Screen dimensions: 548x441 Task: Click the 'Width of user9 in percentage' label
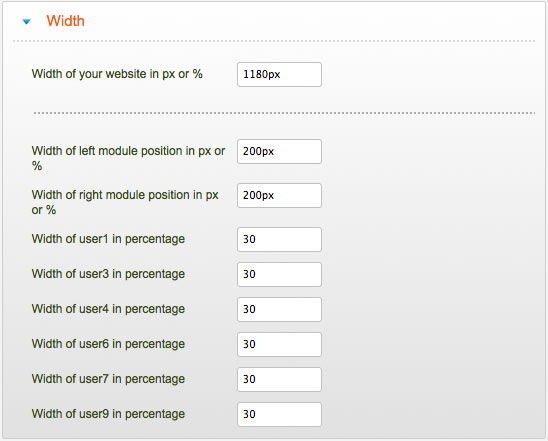click(x=108, y=414)
